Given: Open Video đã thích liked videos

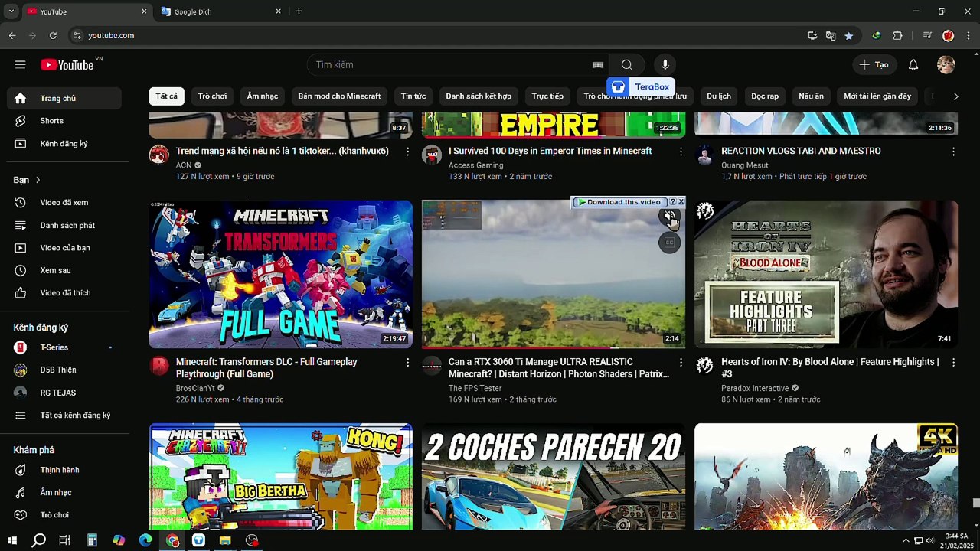Looking at the screenshot, I should [64, 293].
